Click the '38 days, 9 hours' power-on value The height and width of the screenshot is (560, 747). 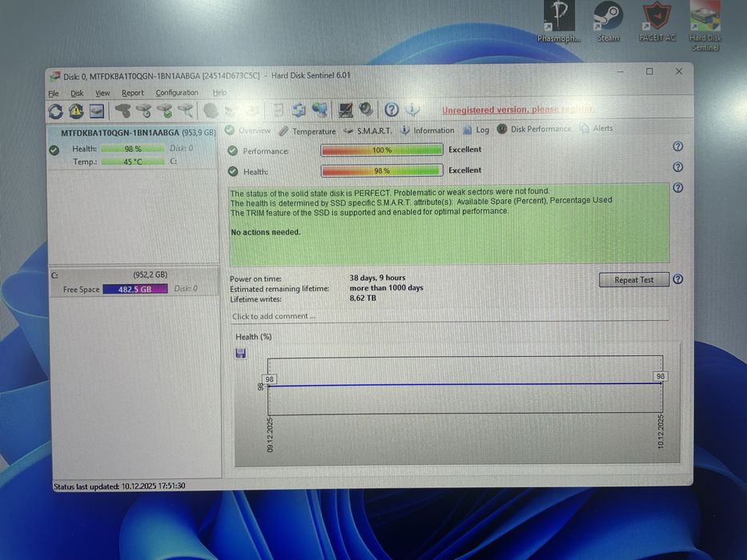377,278
